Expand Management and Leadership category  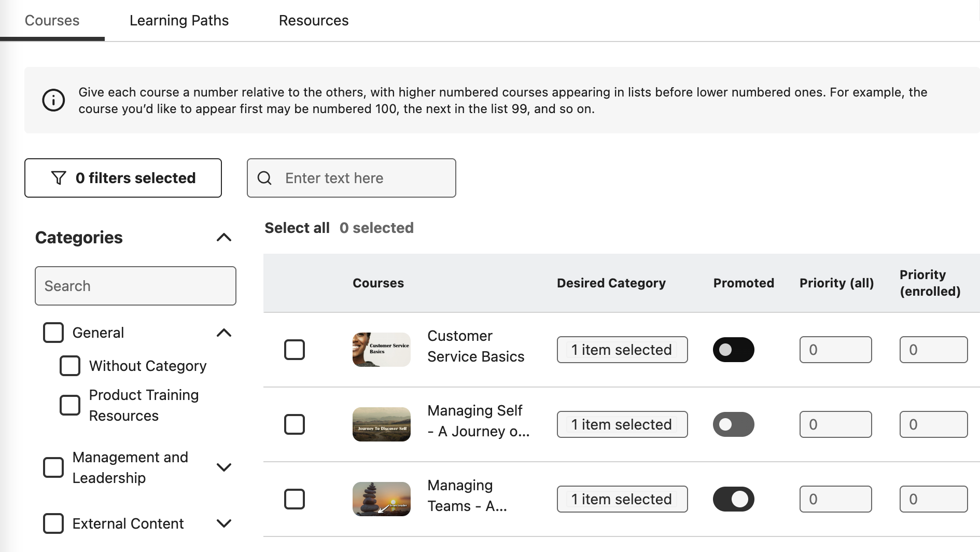click(224, 467)
